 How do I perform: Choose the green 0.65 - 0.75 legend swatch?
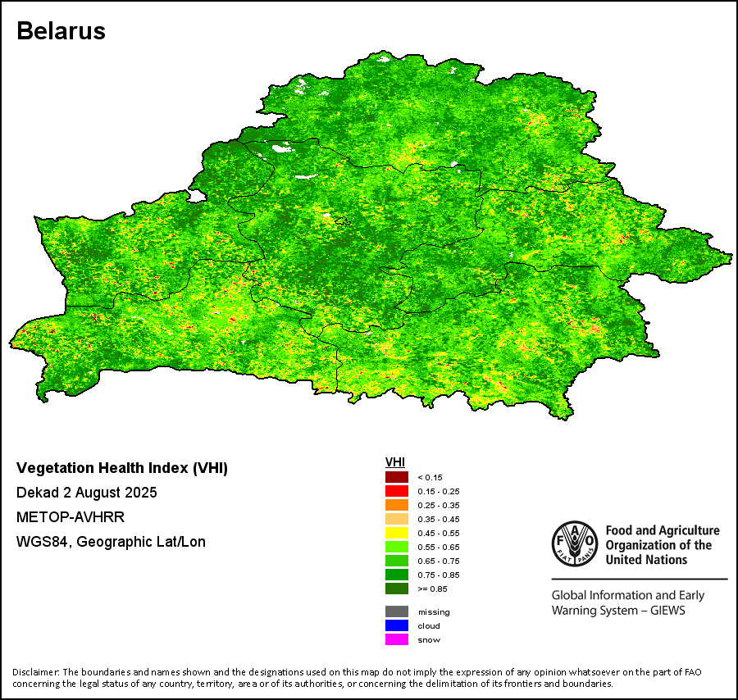point(396,561)
